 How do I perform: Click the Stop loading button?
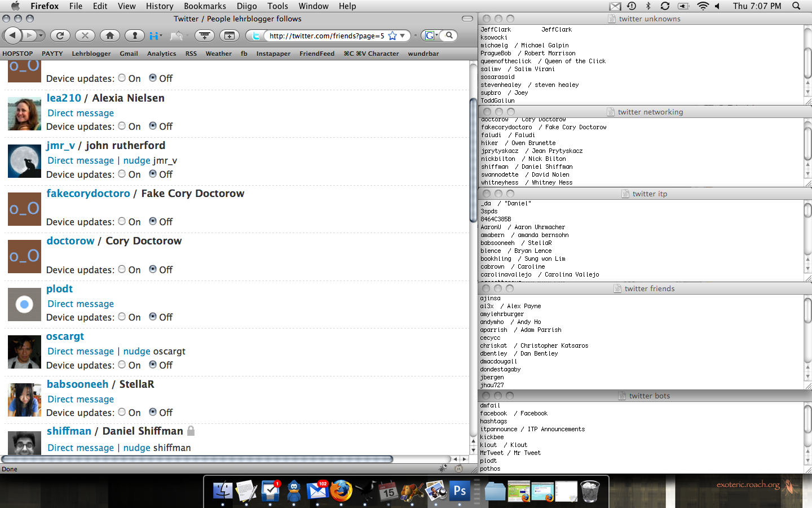tap(85, 36)
